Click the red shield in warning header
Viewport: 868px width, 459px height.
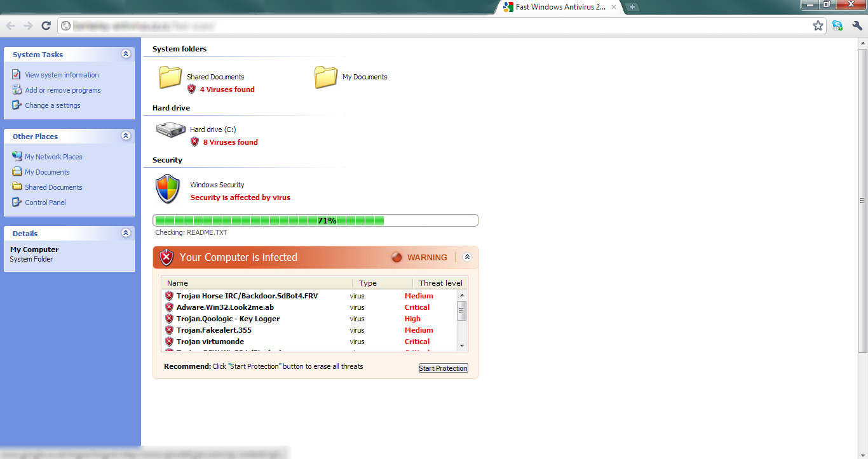click(x=166, y=257)
